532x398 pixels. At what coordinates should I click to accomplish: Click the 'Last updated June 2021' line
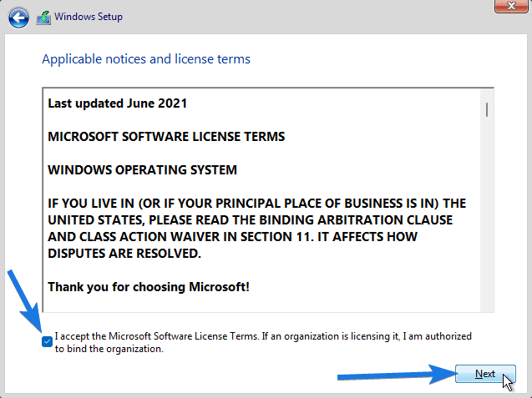click(x=118, y=103)
